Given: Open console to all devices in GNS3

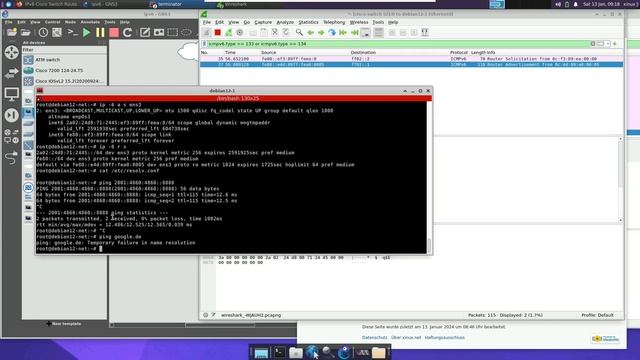Looking at the screenshot, I should 72,32.
